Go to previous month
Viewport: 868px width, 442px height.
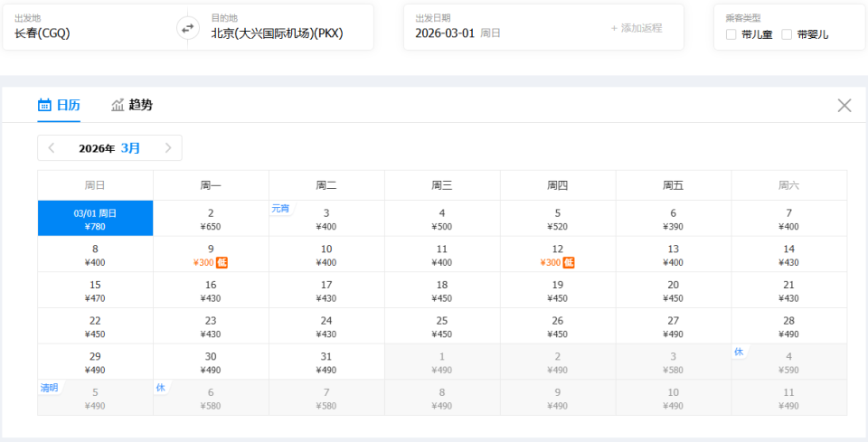coord(52,147)
